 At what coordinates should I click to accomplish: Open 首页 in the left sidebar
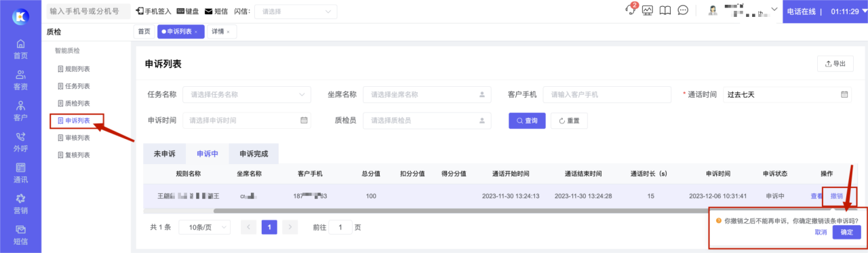[x=20, y=49]
